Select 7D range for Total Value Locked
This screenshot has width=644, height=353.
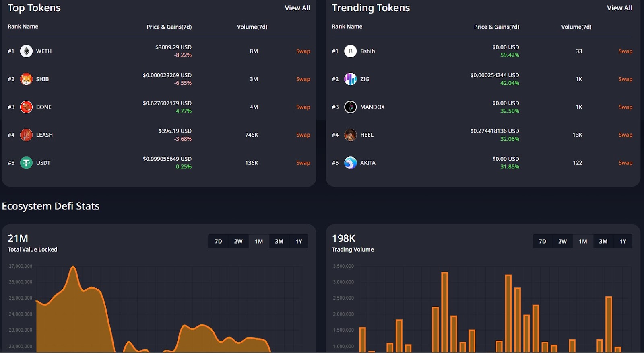click(x=218, y=241)
